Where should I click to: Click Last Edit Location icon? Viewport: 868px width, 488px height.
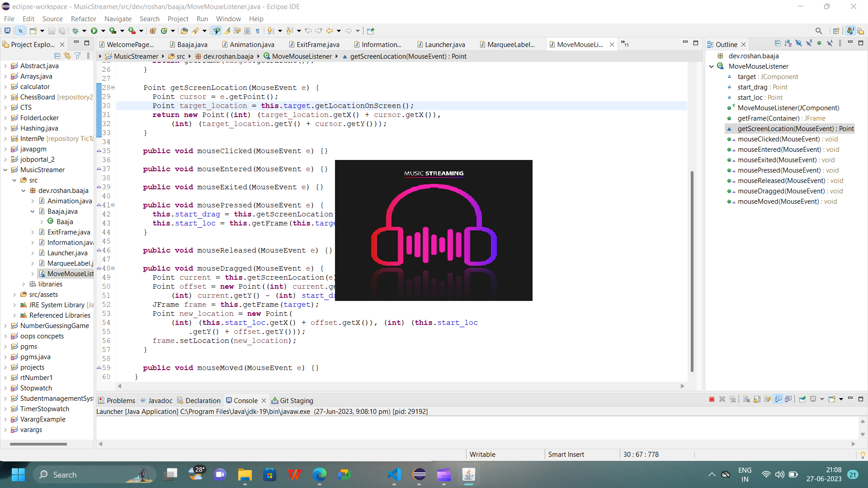308,31
